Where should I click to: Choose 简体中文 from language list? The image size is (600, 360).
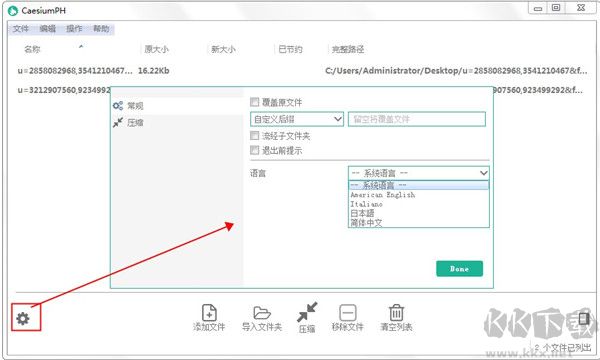[x=419, y=222]
